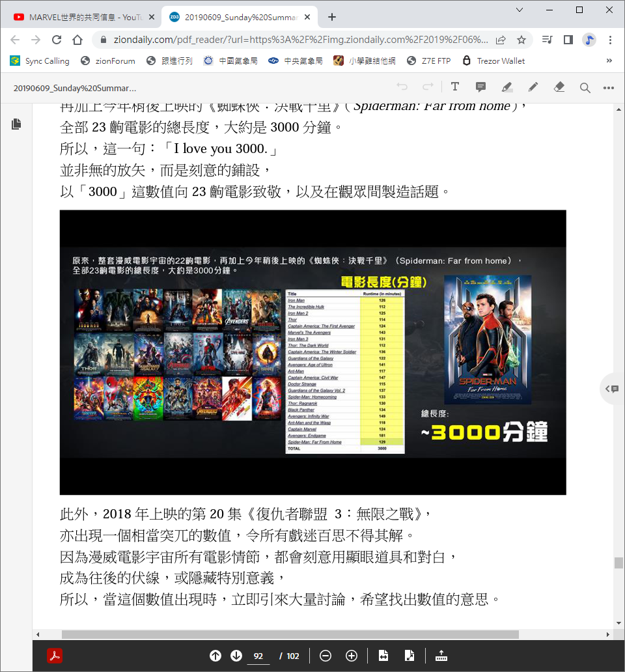Viewport: 625px width, 672px height.
Task: Click the text line 「I love you 3000.」
Action: (221, 148)
